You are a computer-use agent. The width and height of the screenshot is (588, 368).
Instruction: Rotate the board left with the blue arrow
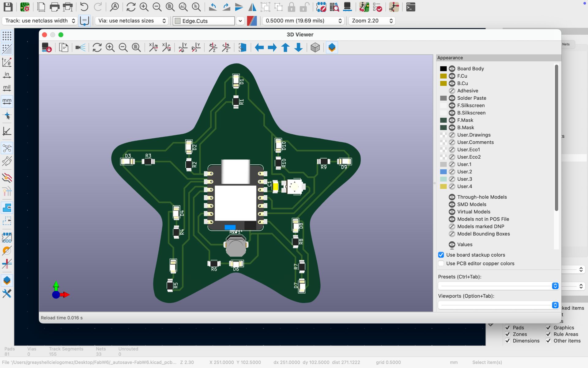[x=259, y=48]
